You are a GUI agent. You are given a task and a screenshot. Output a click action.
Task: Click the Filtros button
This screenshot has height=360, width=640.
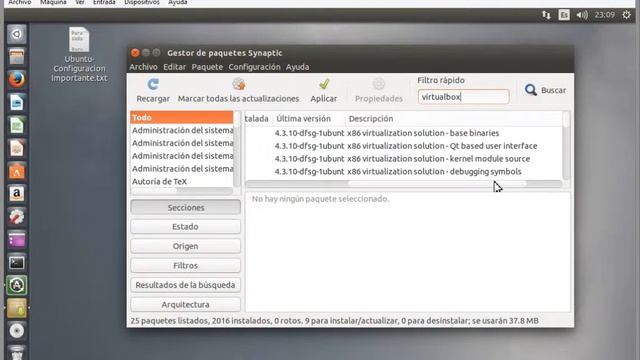coord(185,266)
